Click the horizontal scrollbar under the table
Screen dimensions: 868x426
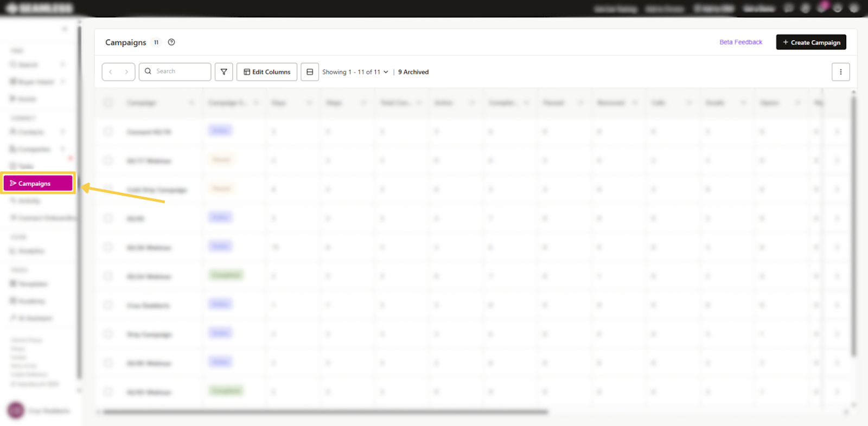point(325,412)
